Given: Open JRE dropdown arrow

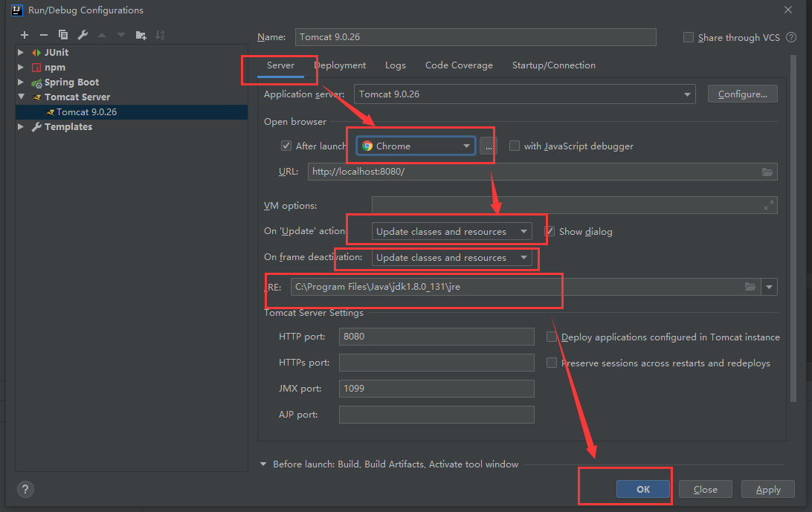Looking at the screenshot, I should (x=769, y=287).
